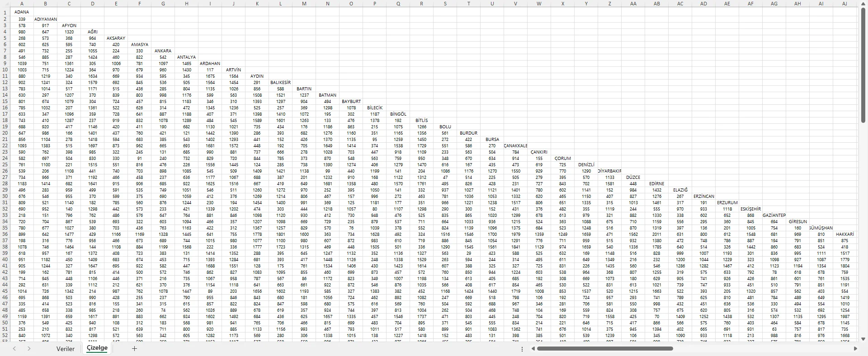Click the vertical scrollbar down arrow

(x=863, y=339)
